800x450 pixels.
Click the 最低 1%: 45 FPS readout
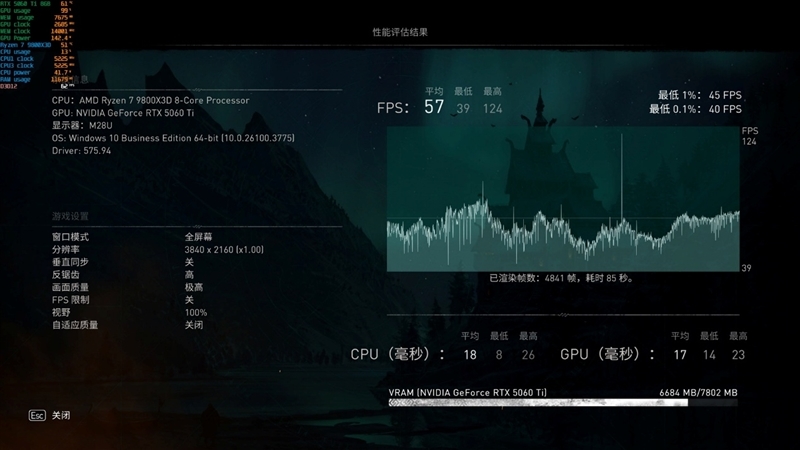[699, 95]
